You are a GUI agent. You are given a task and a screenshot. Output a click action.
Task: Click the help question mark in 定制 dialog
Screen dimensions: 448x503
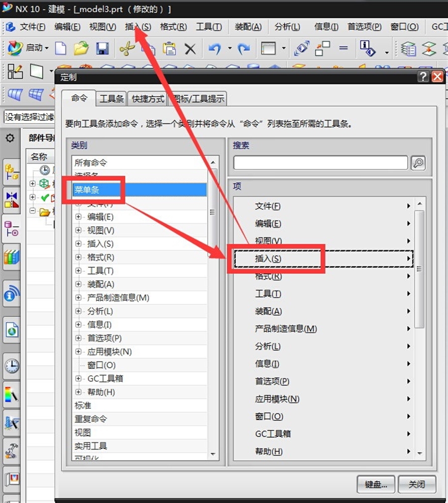[423, 77]
